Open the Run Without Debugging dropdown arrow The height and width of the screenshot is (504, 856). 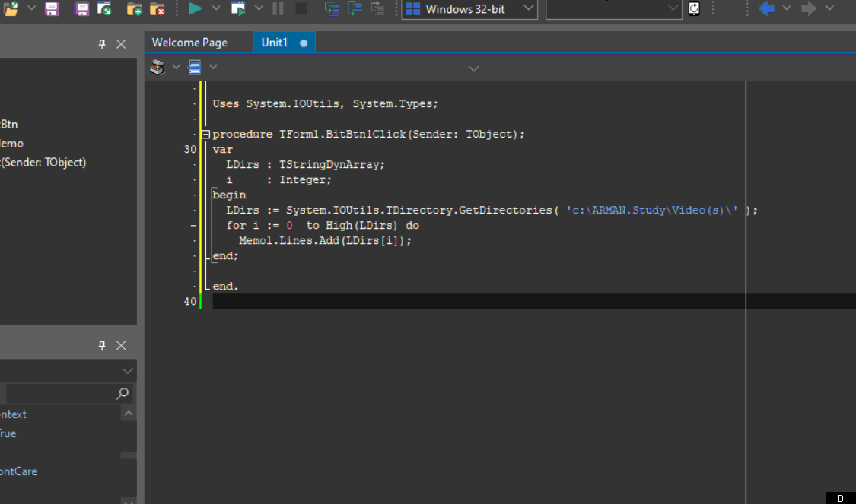(x=259, y=8)
